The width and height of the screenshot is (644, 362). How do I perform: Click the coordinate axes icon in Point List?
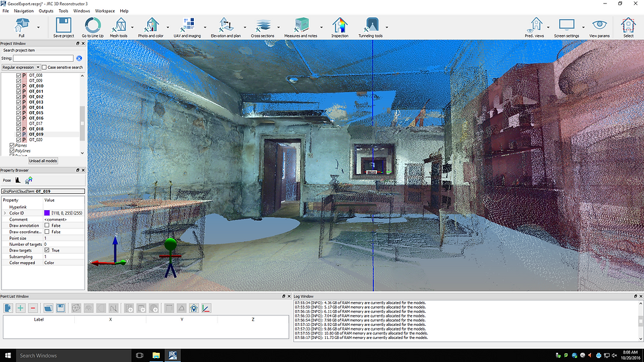coord(206,308)
